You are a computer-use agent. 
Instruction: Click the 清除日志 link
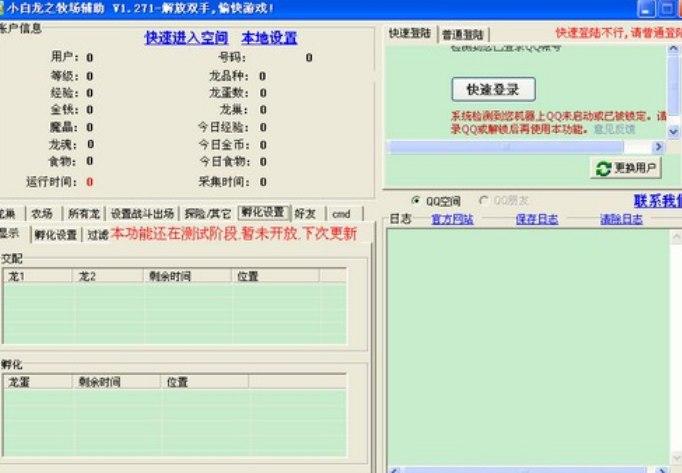point(621,219)
